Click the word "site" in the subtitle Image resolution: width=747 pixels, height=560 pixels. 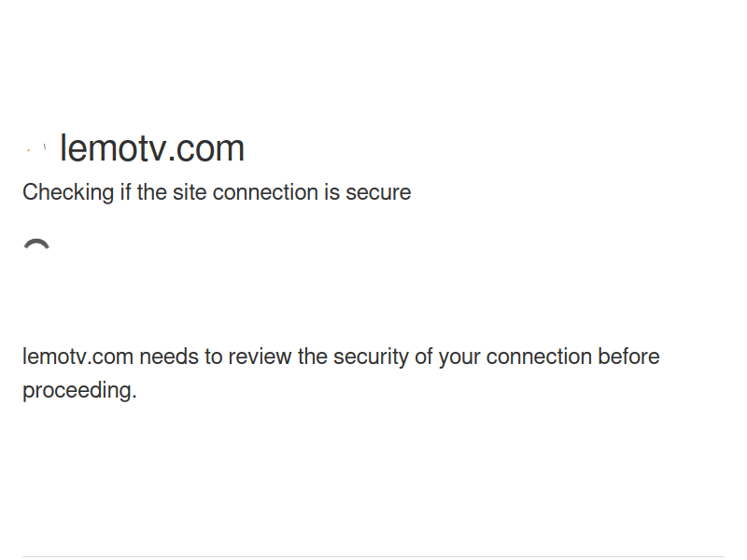coord(190,192)
